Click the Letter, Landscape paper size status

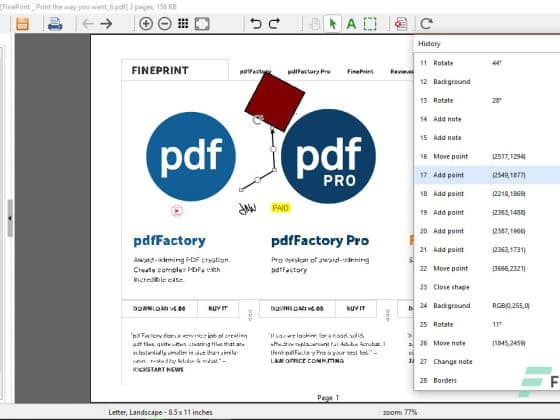tap(160, 412)
